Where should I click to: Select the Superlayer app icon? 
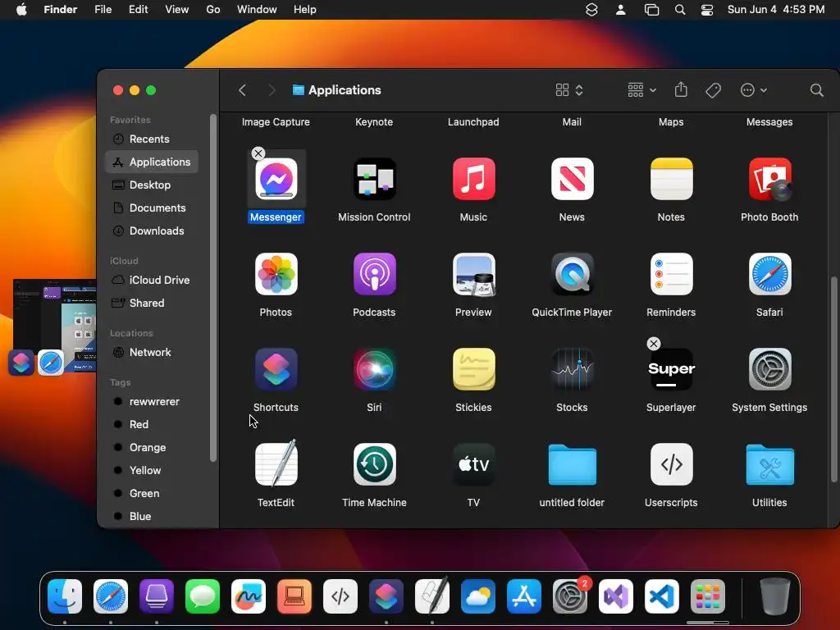[671, 369]
